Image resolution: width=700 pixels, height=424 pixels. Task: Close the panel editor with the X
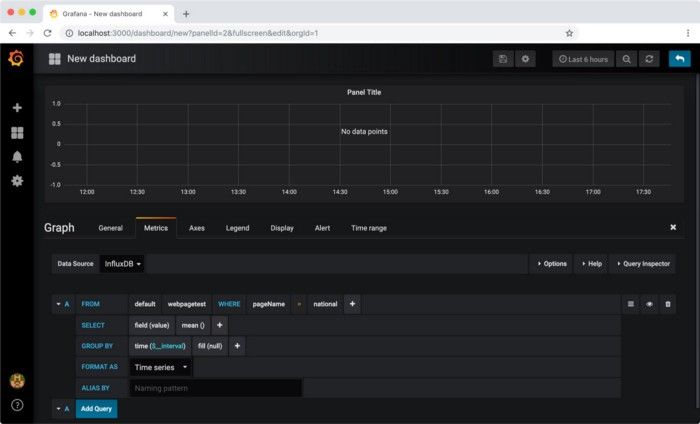(x=673, y=228)
